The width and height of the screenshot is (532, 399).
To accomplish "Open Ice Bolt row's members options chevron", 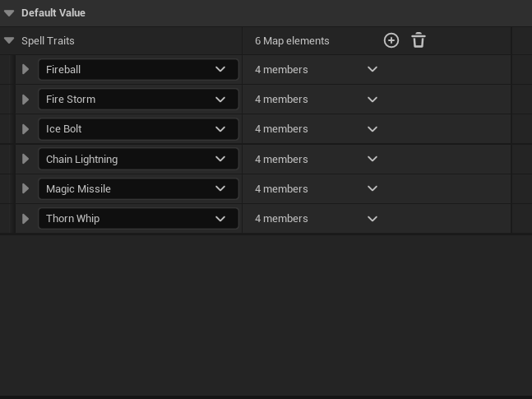I will 372,129.
